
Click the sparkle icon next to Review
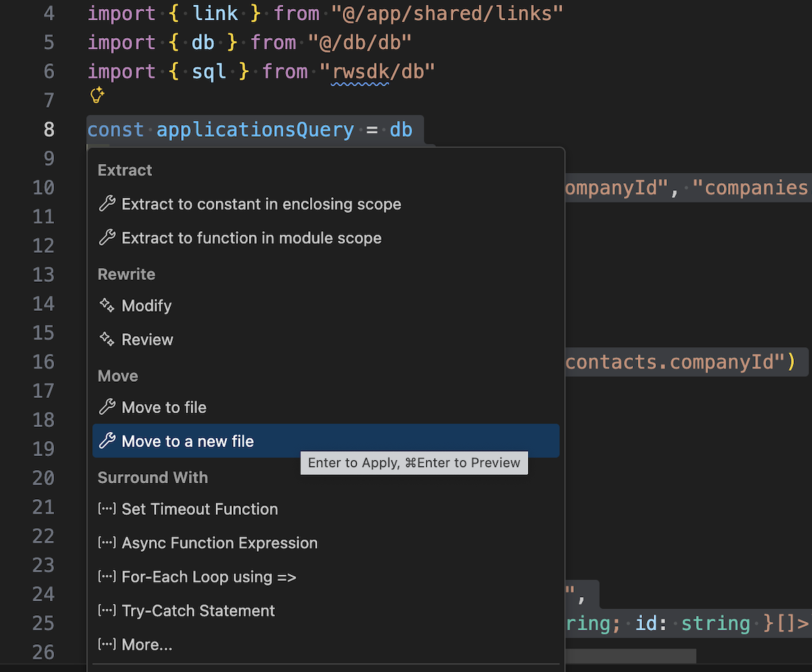(105, 339)
